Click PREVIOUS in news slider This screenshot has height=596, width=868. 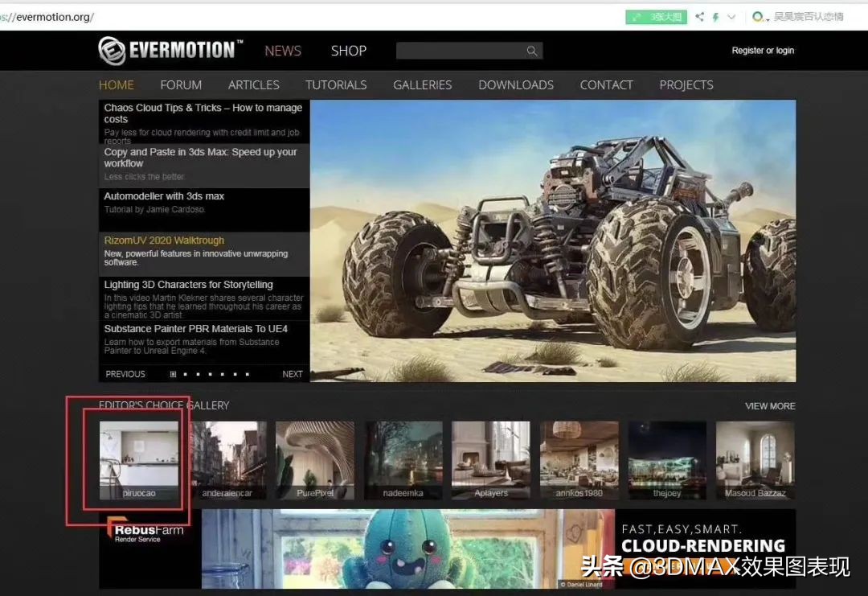[x=125, y=374]
